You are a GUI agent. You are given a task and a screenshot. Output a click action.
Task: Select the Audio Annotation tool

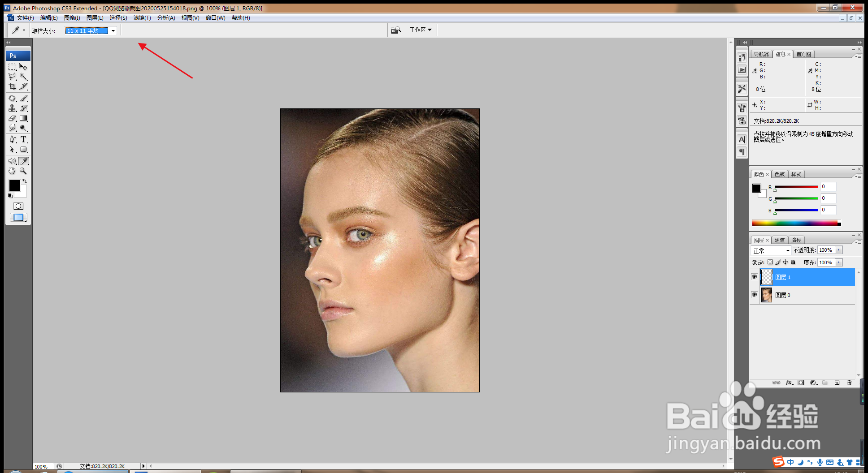coord(13,161)
